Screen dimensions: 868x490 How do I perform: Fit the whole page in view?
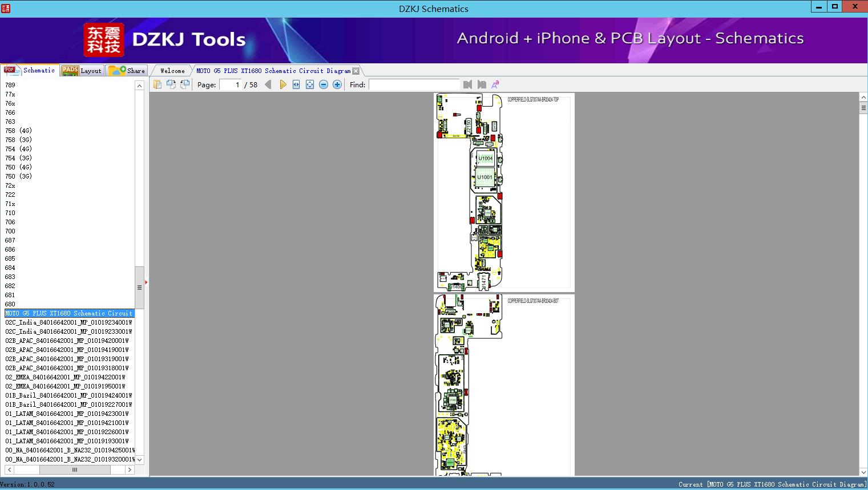[x=310, y=84]
